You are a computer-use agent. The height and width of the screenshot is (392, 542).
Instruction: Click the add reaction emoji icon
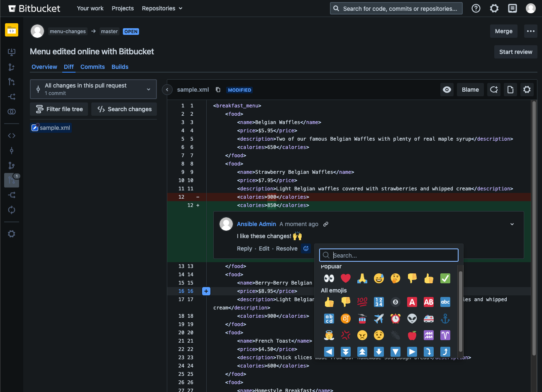pos(306,248)
